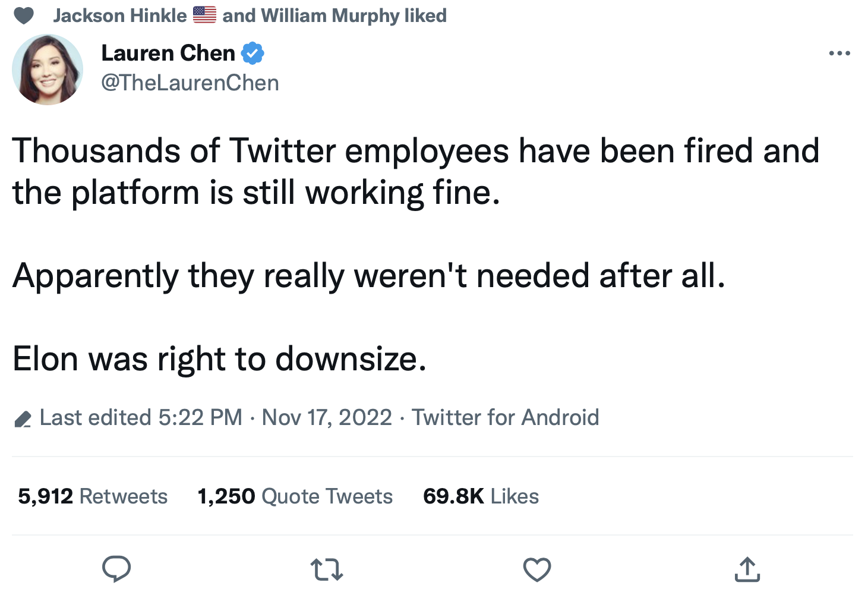
Task: Open Lauren Chen's profile picture
Action: pyautogui.click(x=48, y=70)
